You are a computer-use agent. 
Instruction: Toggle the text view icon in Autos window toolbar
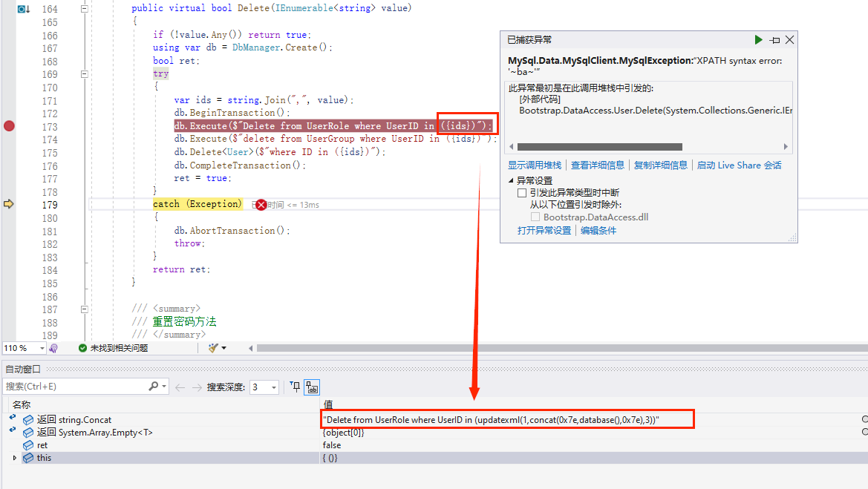(x=312, y=387)
